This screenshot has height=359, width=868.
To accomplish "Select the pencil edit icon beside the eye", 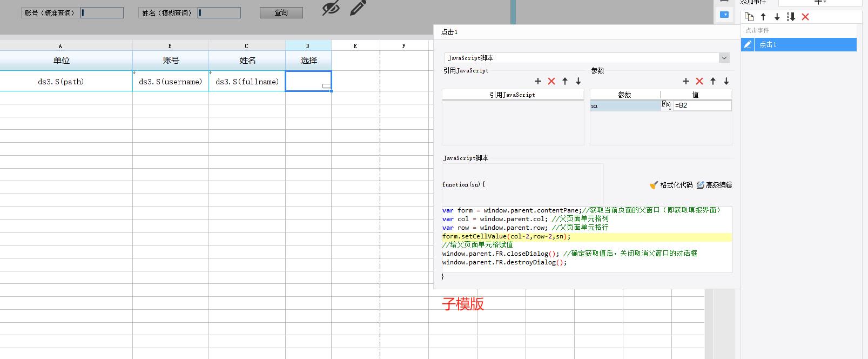I will 358,8.
